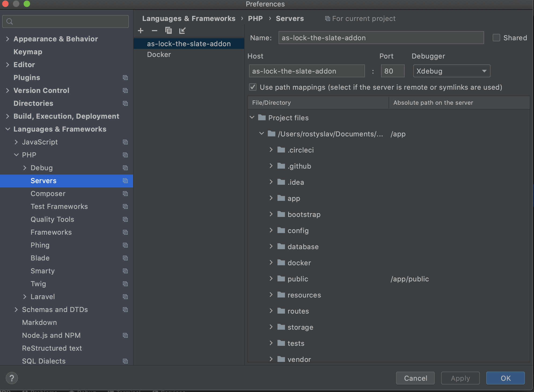Untick the Use path mappings checkbox
The image size is (534, 392).
tap(253, 87)
